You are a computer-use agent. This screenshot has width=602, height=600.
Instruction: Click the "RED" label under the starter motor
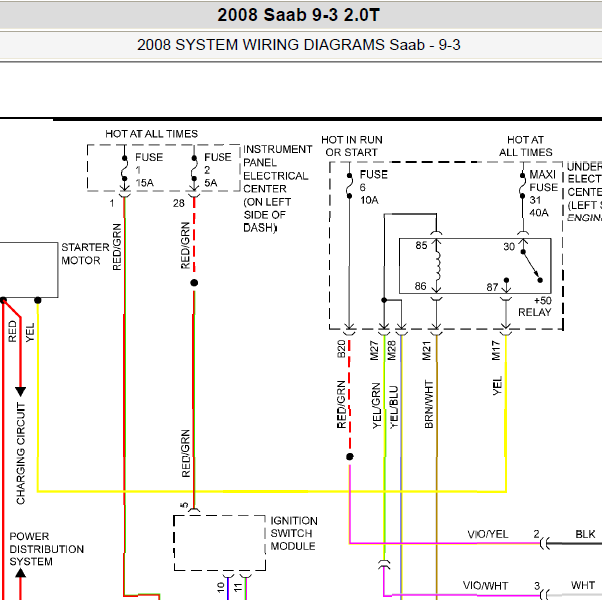point(12,331)
